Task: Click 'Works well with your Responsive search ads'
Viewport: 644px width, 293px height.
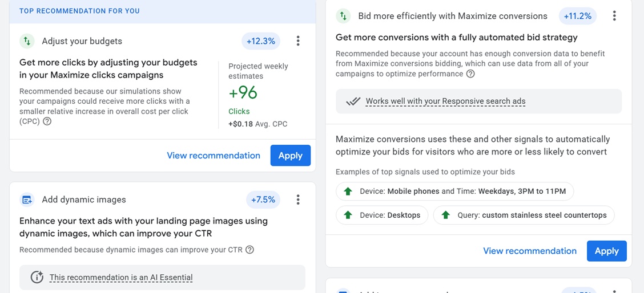Action: 445,101
